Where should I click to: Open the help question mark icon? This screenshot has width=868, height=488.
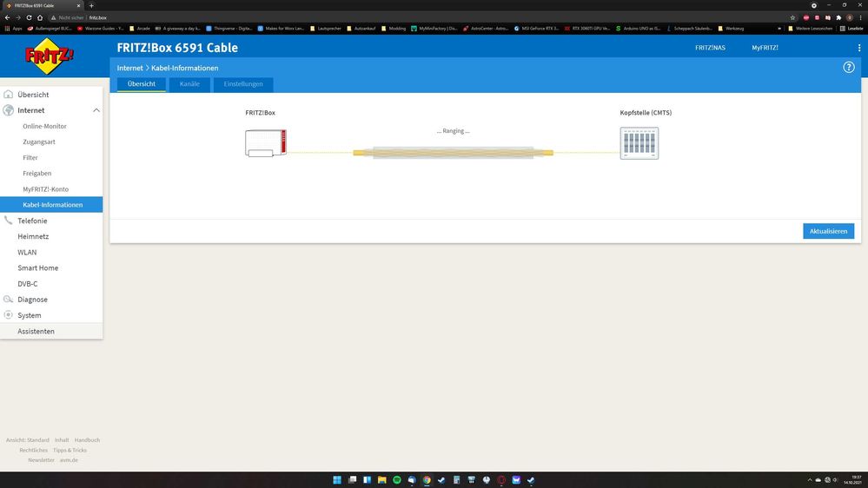[849, 68]
